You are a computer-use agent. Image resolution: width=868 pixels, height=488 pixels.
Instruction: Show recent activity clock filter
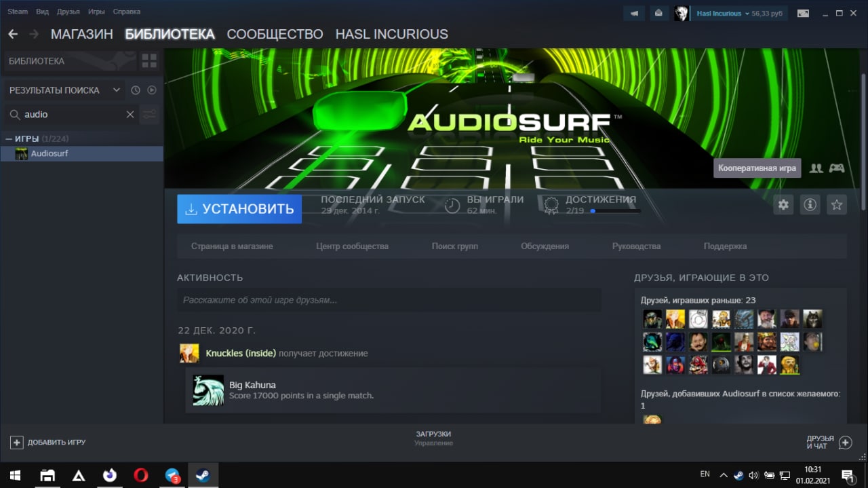[135, 90]
